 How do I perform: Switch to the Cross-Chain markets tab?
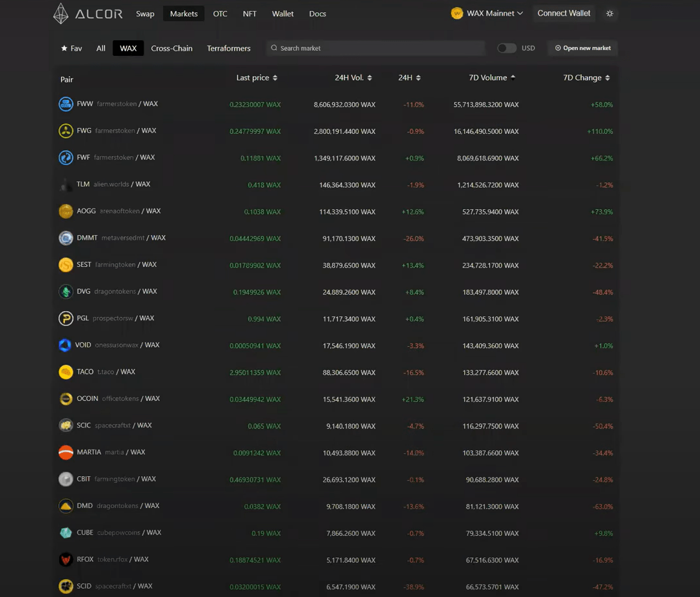click(x=172, y=48)
